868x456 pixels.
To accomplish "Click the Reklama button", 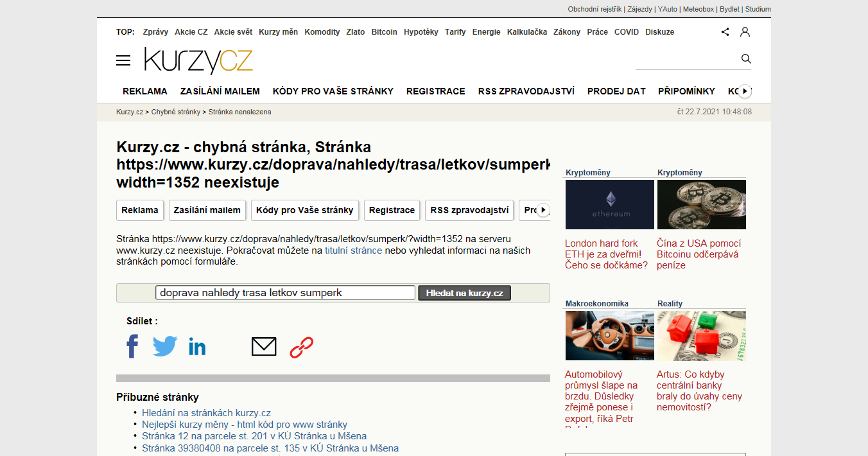I will (x=140, y=210).
